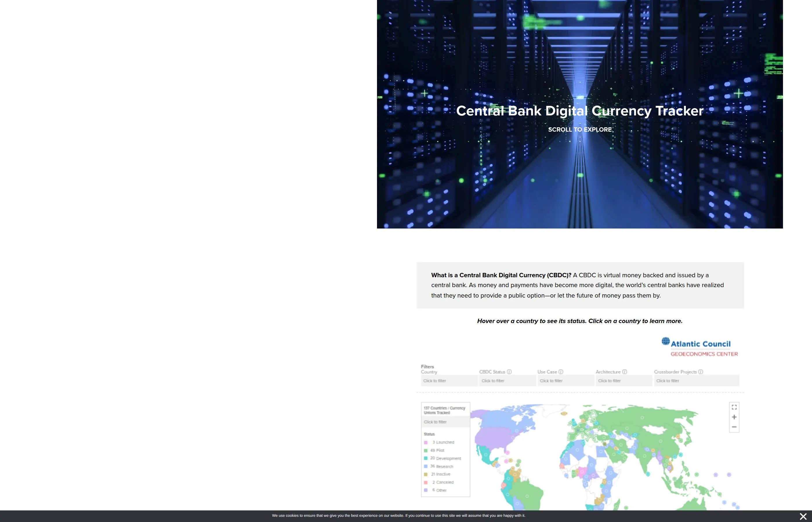The height and width of the screenshot is (522, 812).
Task: Open Use Case info icon
Action: pos(561,372)
